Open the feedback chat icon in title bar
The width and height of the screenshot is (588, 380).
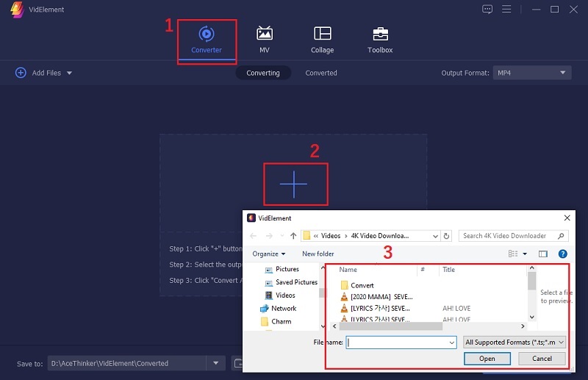487,9
